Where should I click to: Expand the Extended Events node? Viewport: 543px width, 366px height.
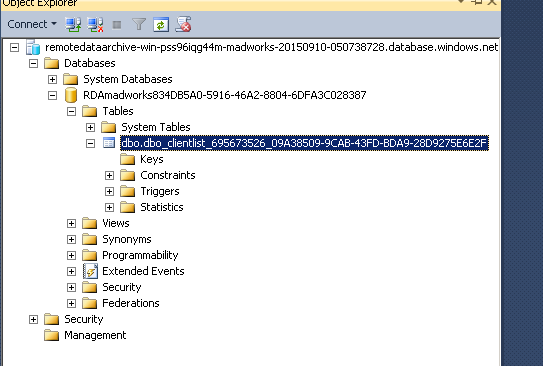tap(71, 271)
